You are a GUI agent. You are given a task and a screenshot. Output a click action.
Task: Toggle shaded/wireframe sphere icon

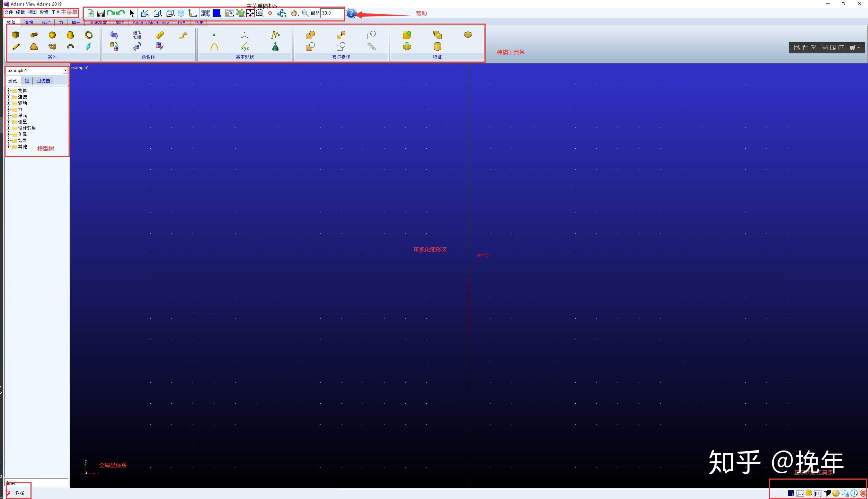pyautogui.click(x=836, y=493)
